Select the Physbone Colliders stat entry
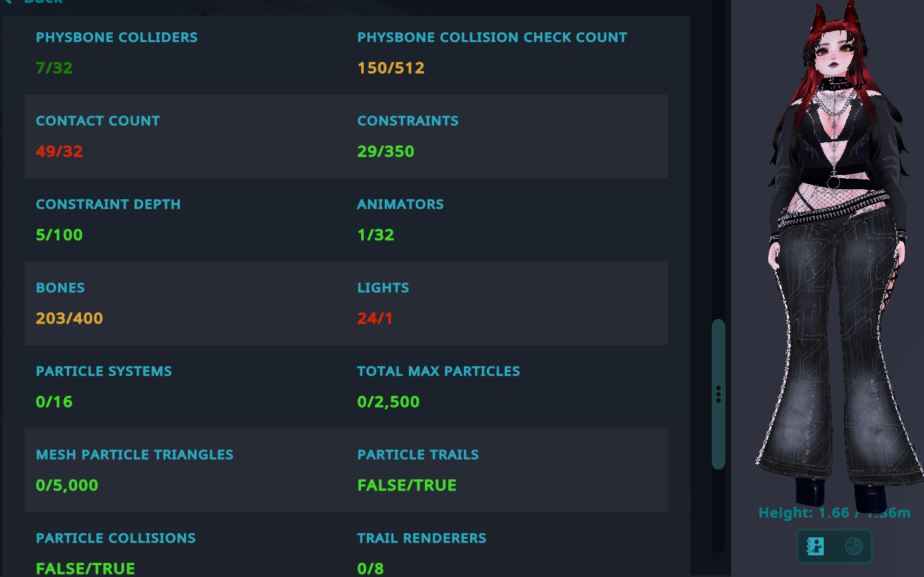Viewport: 924px width, 577px height. point(116,38)
